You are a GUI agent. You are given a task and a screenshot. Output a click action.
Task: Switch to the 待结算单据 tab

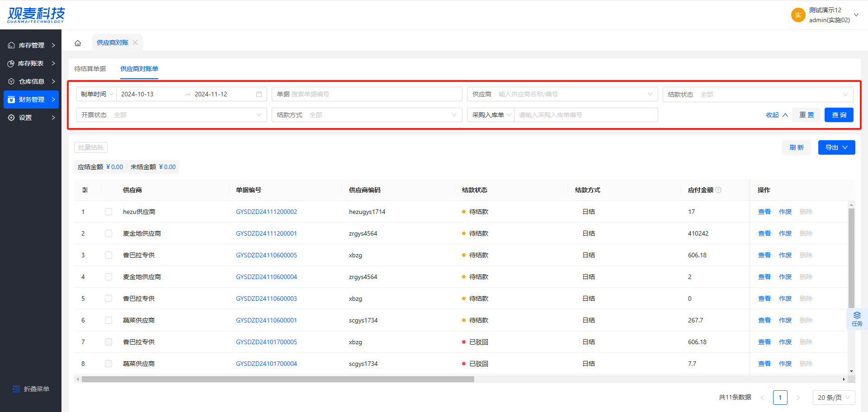tap(90, 69)
